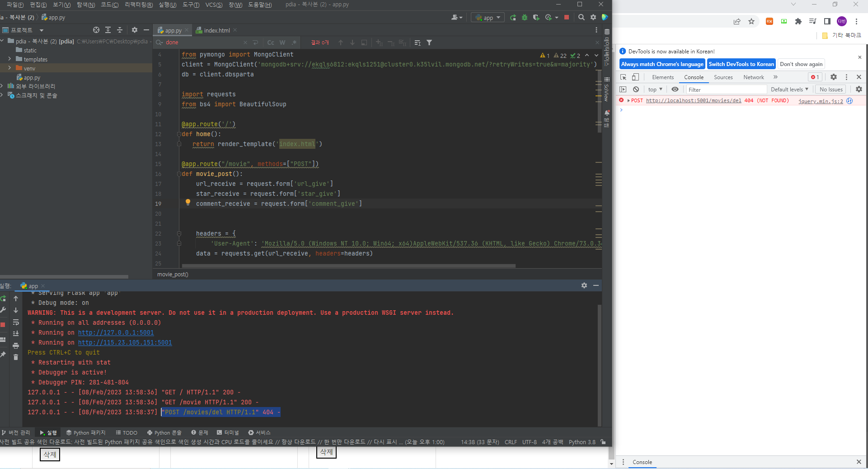This screenshot has height=469, width=868.
Task: Open Run panel settings gear
Action: tap(584, 285)
